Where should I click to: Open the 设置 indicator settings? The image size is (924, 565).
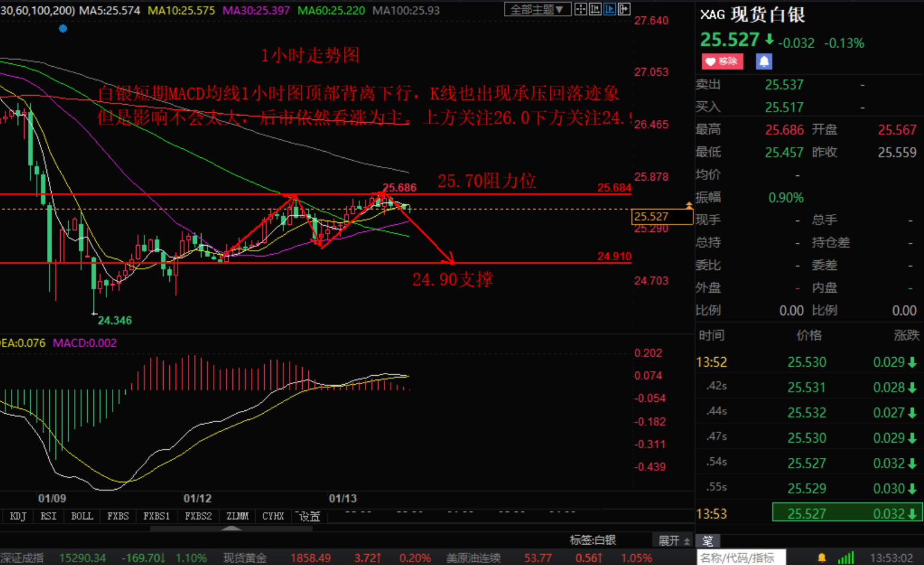pyautogui.click(x=309, y=516)
